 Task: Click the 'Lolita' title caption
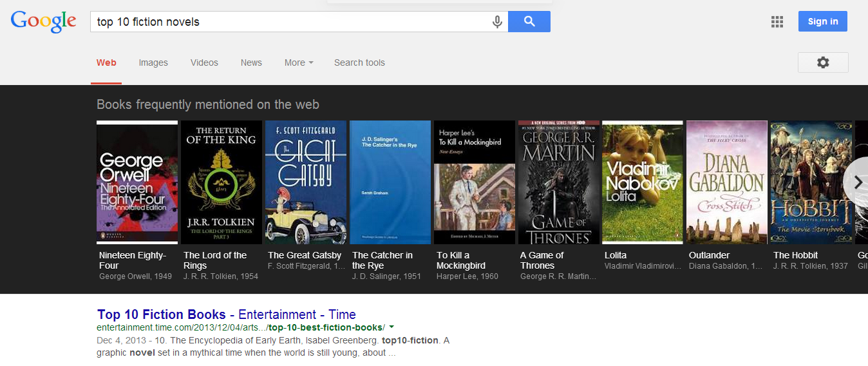pos(616,255)
